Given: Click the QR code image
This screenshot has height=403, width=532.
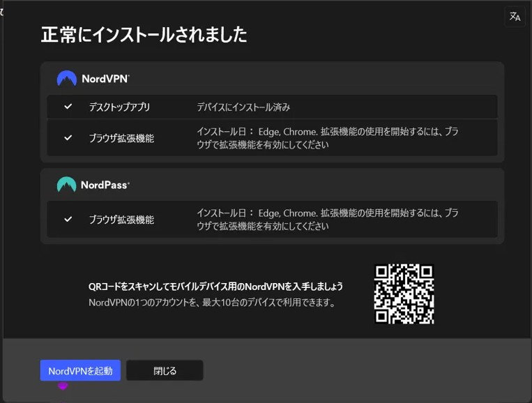Looking at the screenshot, I should (x=404, y=294).
